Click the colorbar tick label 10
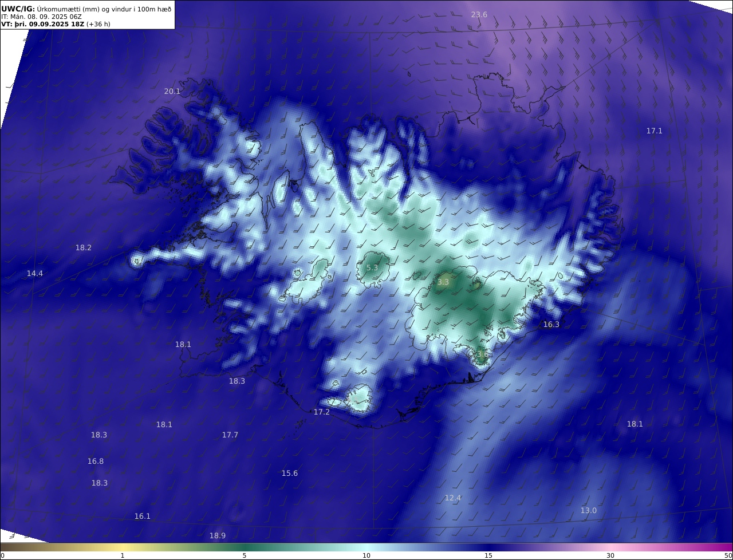This screenshot has height=560, width=733. (366, 555)
